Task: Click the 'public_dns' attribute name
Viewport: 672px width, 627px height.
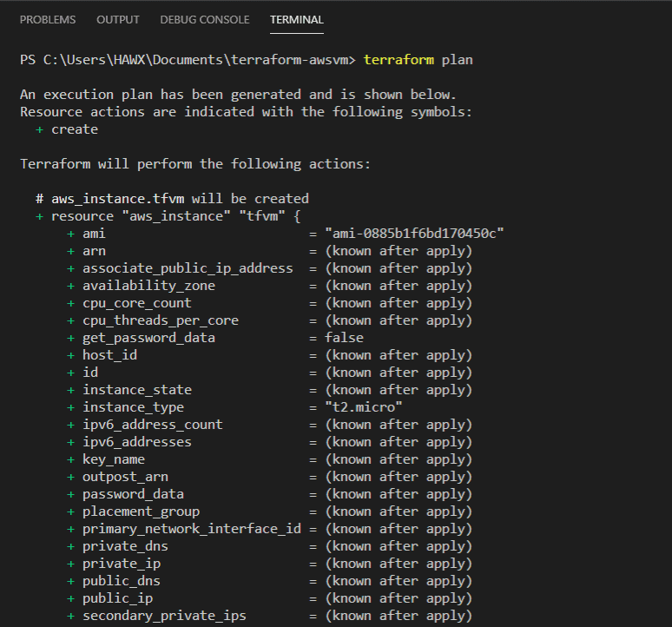Action: pos(122,581)
